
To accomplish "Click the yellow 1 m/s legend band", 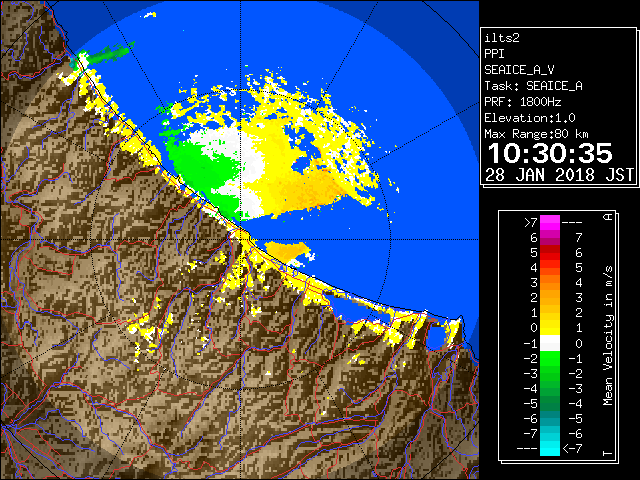I will (550, 328).
